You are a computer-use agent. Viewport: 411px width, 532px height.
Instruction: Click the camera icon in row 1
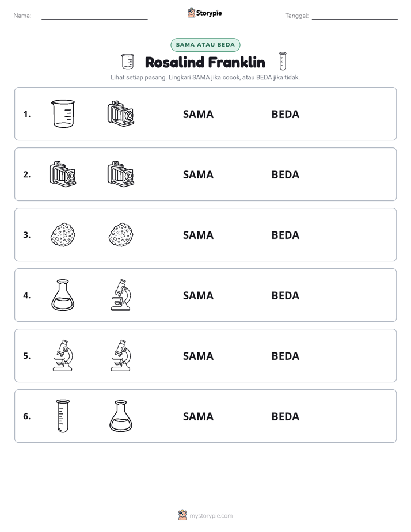(121, 113)
